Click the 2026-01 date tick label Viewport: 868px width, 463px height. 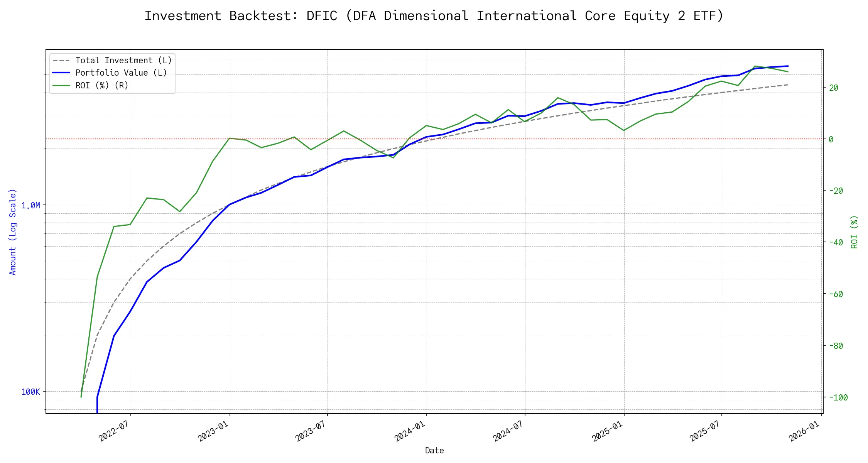tap(804, 431)
